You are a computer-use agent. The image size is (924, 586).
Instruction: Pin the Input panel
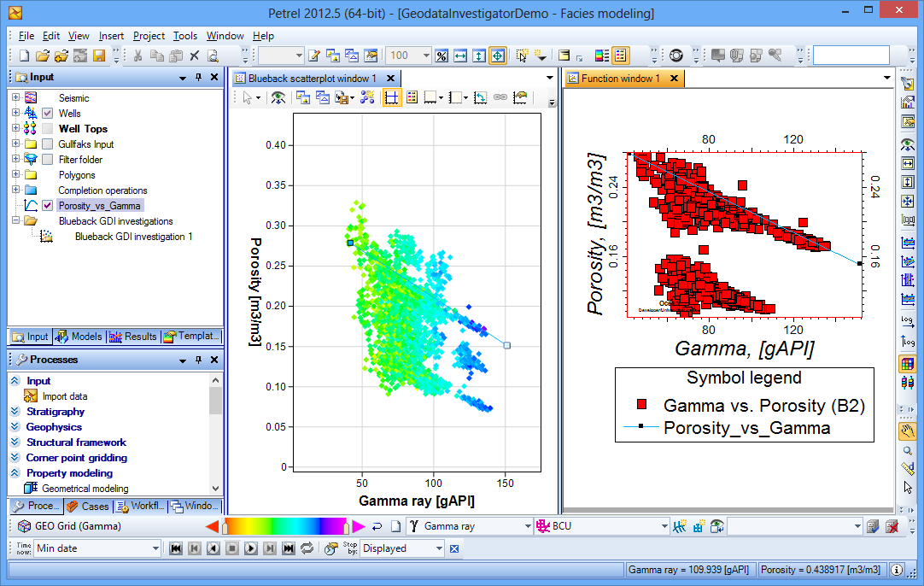point(199,77)
